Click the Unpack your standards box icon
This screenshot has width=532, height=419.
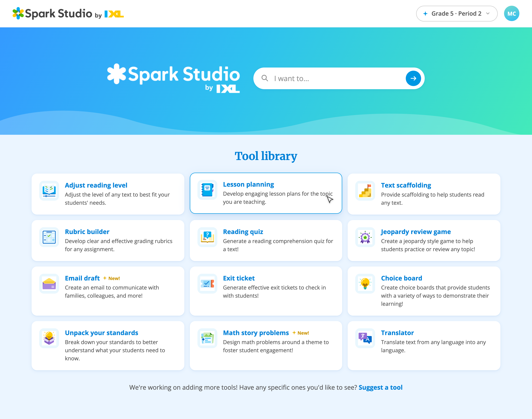click(49, 338)
